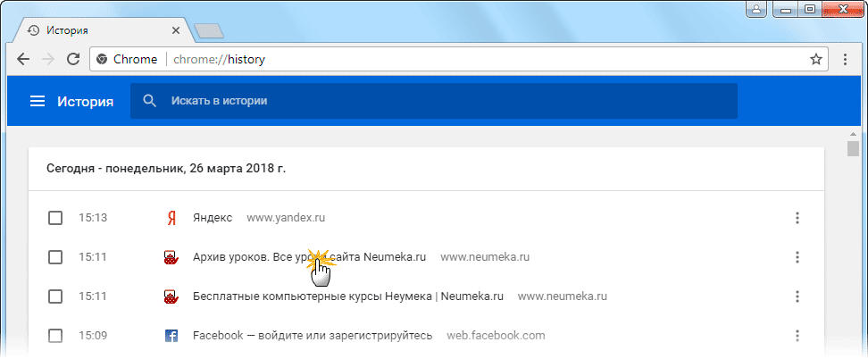
Task: Select checkbox for Архив уроков entry
Action: point(55,257)
